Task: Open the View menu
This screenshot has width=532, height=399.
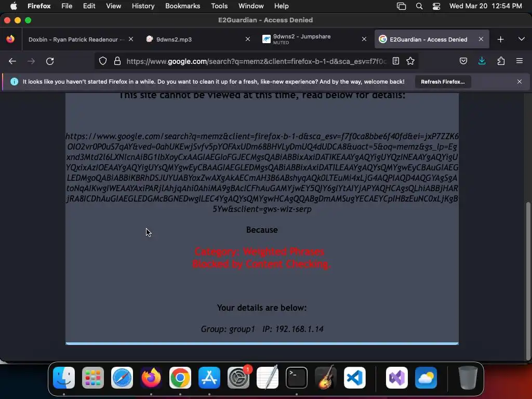Action: [x=114, y=6]
